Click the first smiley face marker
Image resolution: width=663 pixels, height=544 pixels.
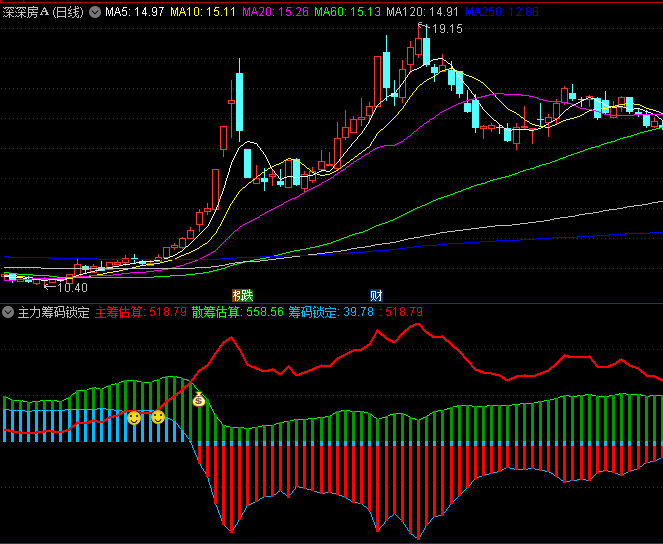(x=133, y=417)
